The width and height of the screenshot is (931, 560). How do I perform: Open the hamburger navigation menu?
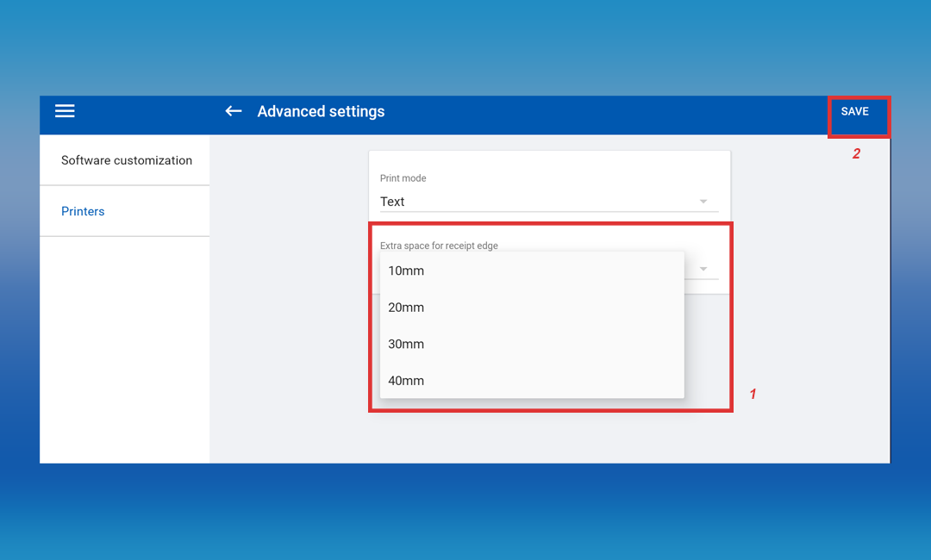[x=65, y=111]
